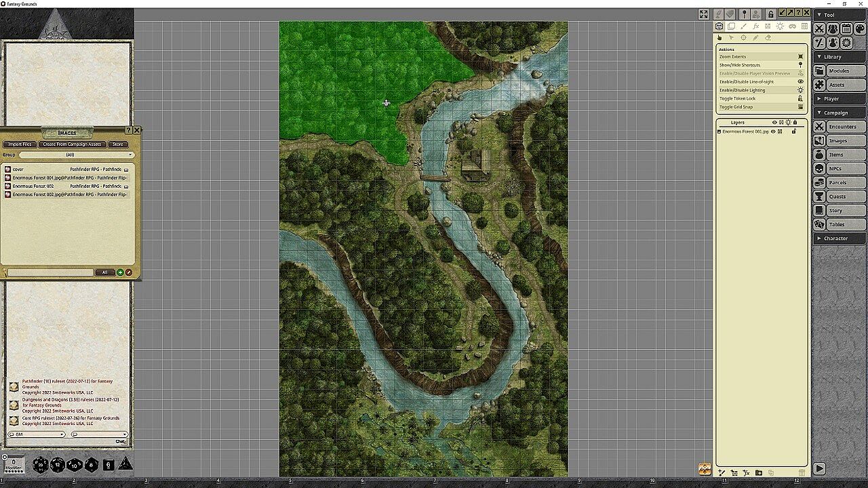The height and width of the screenshot is (488, 868).
Task: Open the Calendar tool icon
Action: pos(846,28)
